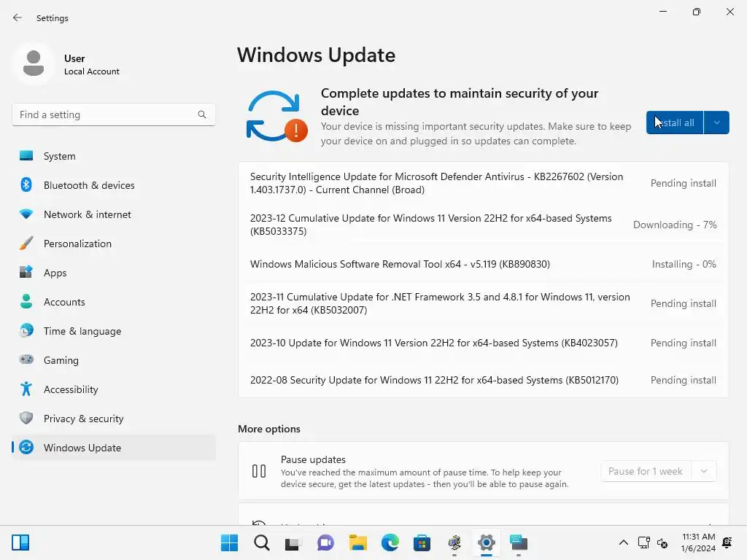Open the Pause for 1 week dropdown chevron
Screen dimensions: 747x560
pos(704,471)
